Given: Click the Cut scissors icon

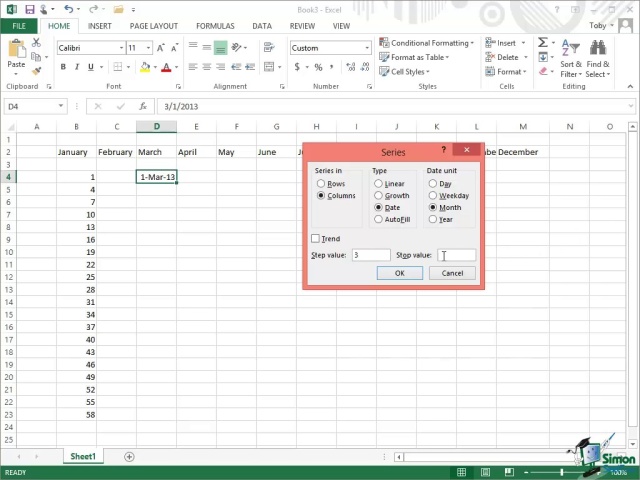Looking at the screenshot, I should click(36, 42).
